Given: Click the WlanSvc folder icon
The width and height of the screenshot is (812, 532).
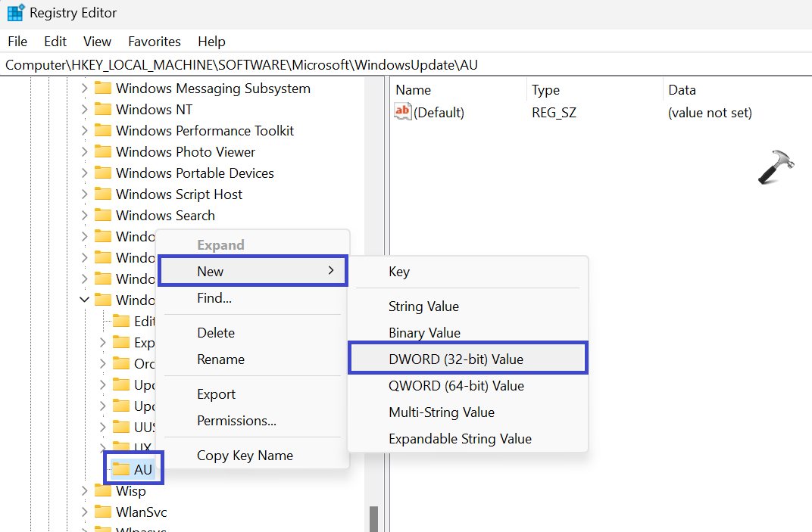Looking at the screenshot, I should tap(103, 512).
